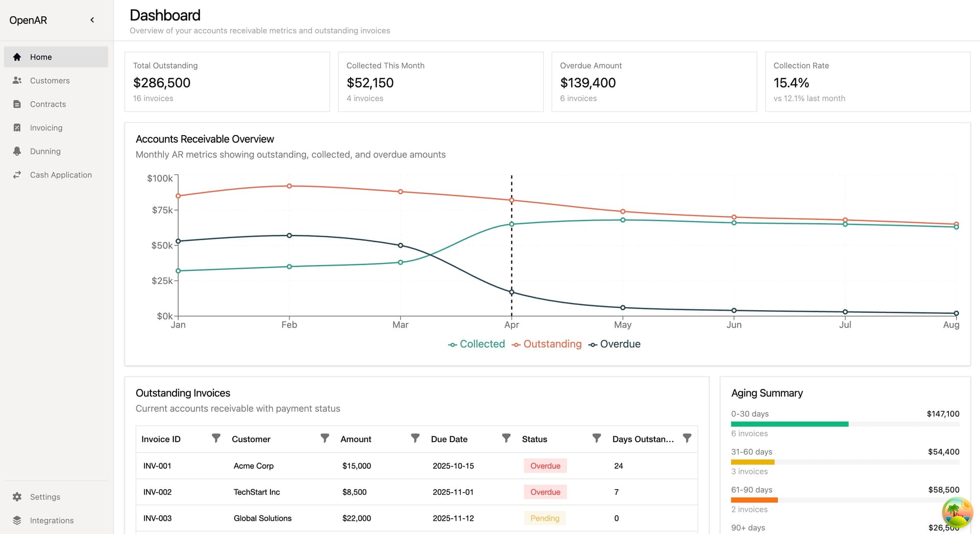Open the Status column filter

(x=597, y=438)
